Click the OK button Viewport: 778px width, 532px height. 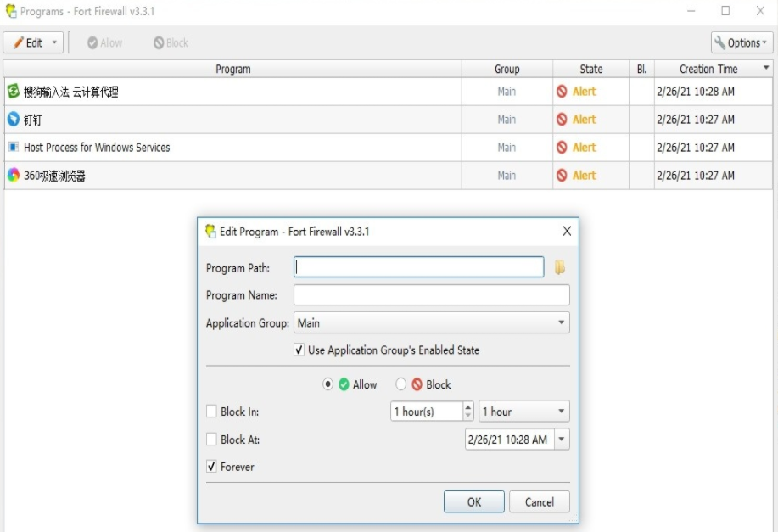tap(474, 501)
